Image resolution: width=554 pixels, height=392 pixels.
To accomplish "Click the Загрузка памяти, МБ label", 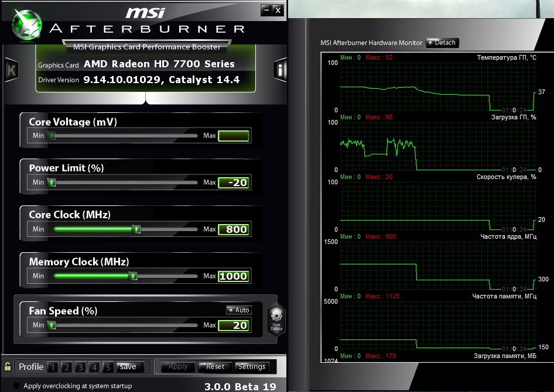I will coord(505,356).
